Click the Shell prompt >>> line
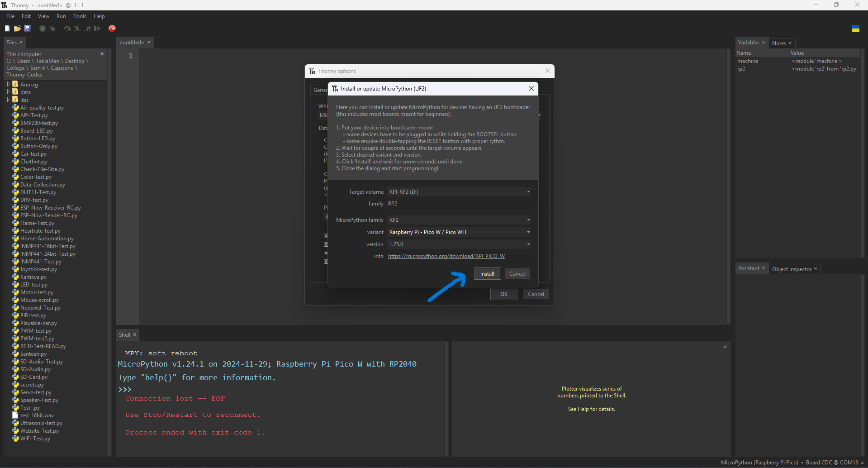 click(124, 389)
